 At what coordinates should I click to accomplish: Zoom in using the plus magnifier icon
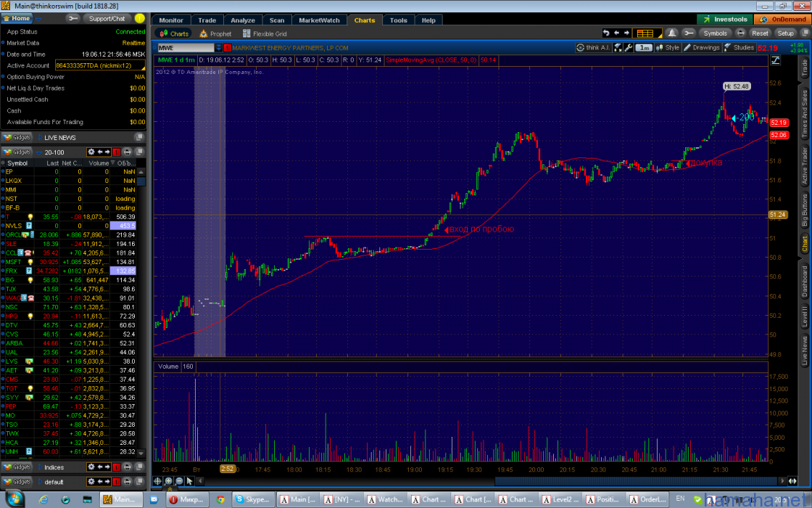168,481
